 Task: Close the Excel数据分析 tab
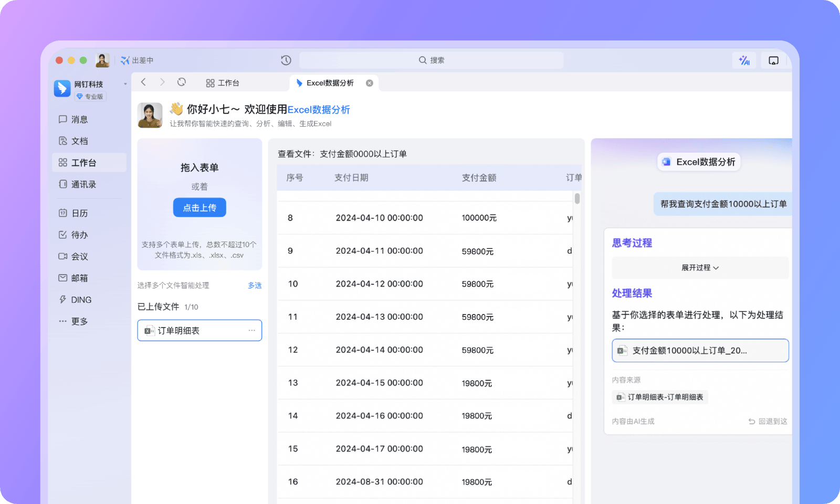pos(370,83)
